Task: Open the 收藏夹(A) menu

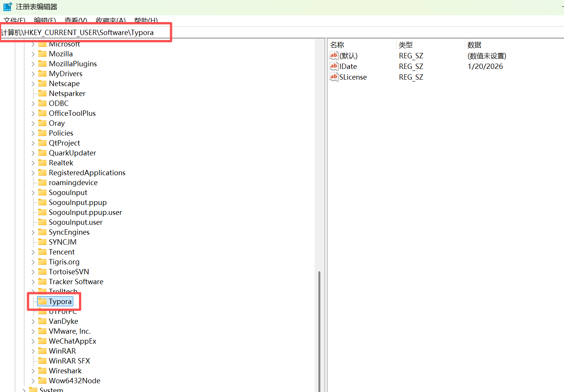Action: point(111,21)
